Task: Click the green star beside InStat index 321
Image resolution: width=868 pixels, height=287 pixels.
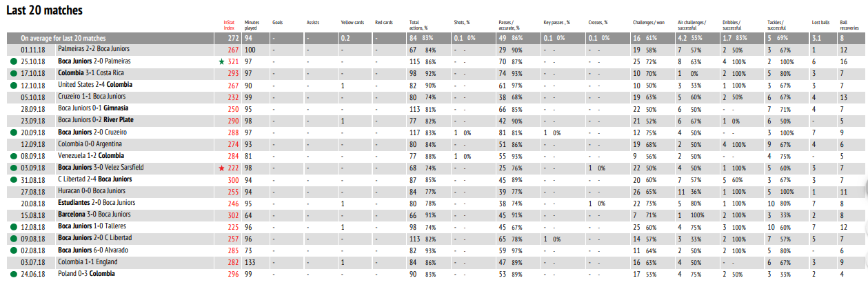Action: 221,62
